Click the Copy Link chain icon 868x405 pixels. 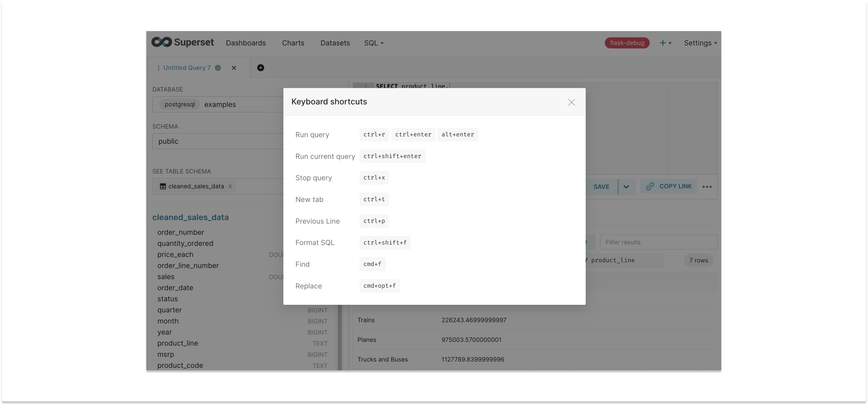coord(650,187)
